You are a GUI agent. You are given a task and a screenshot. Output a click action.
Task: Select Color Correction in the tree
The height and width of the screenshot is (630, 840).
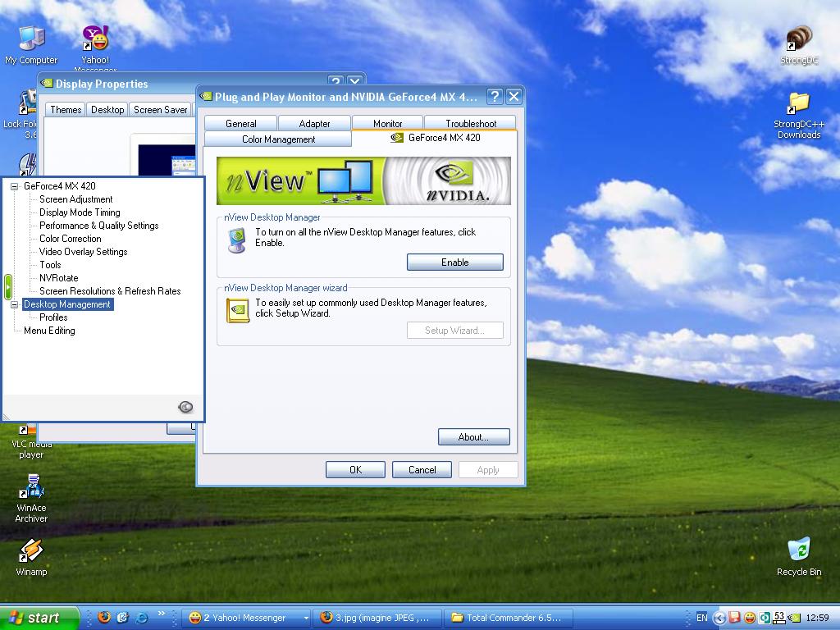tap(71, 239)
